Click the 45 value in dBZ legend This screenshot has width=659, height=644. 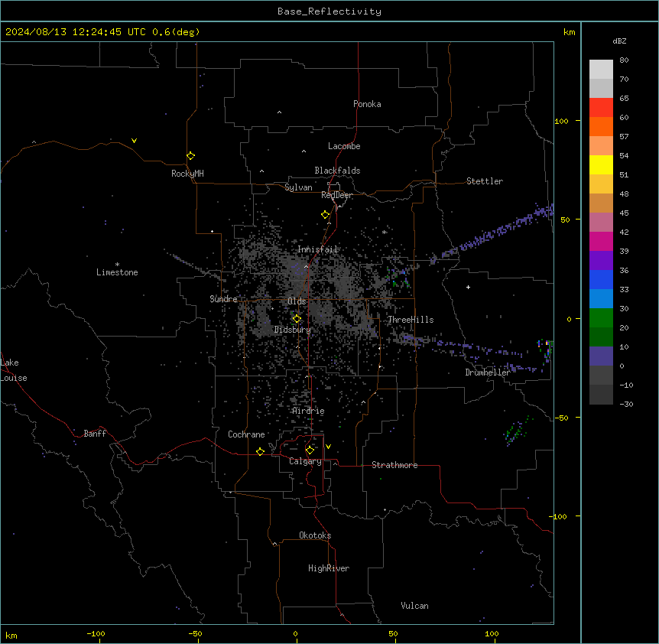coord(624,213)
